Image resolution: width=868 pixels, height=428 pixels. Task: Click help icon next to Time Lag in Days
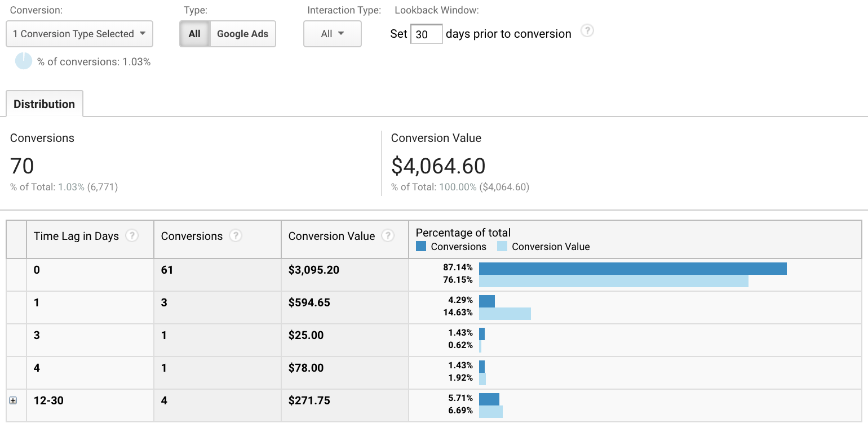tap(132, 236)
